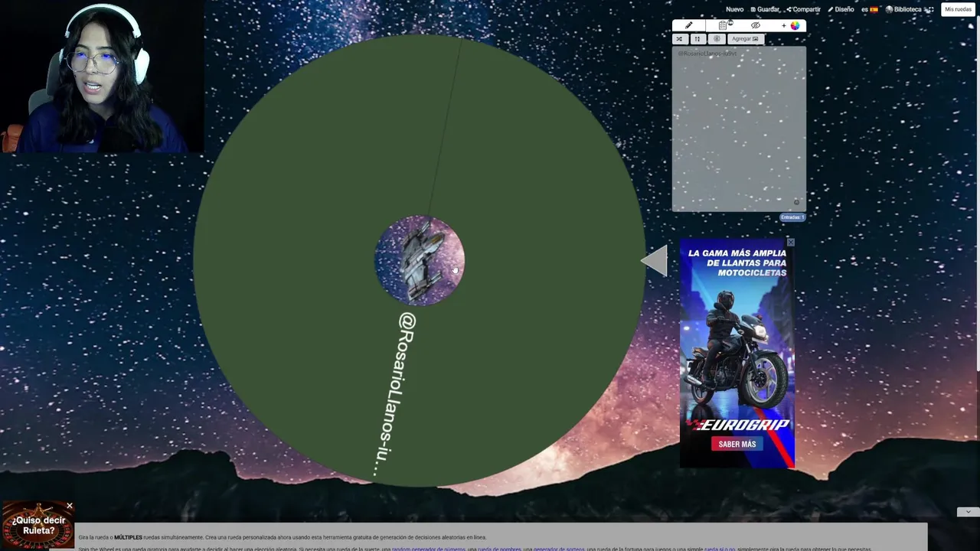The width and height of the screenshot is (980, 551).
Task: Toggle fullscreen with the expand icon
Action: pos(931,9)
